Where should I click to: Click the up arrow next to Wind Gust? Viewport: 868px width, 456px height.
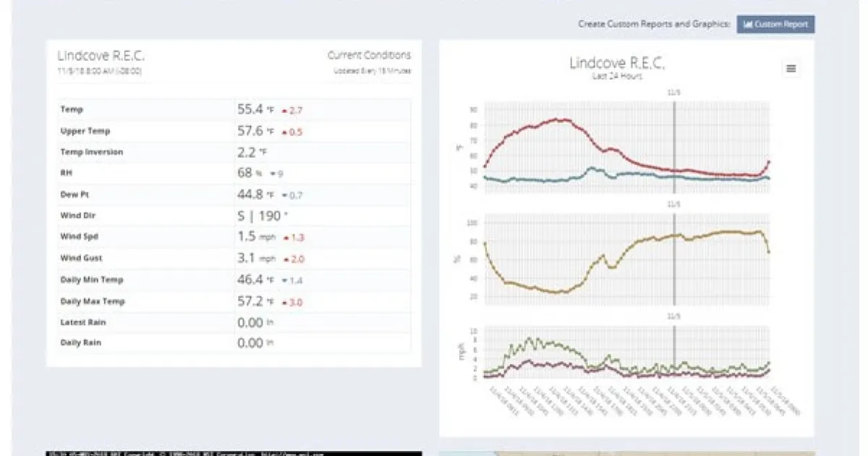[286, 259]
